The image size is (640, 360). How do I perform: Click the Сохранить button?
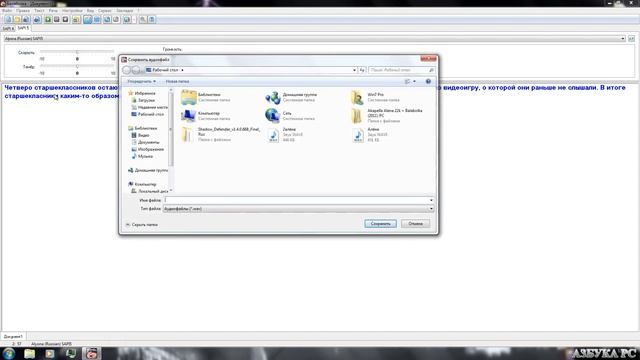tap(380, 224)
